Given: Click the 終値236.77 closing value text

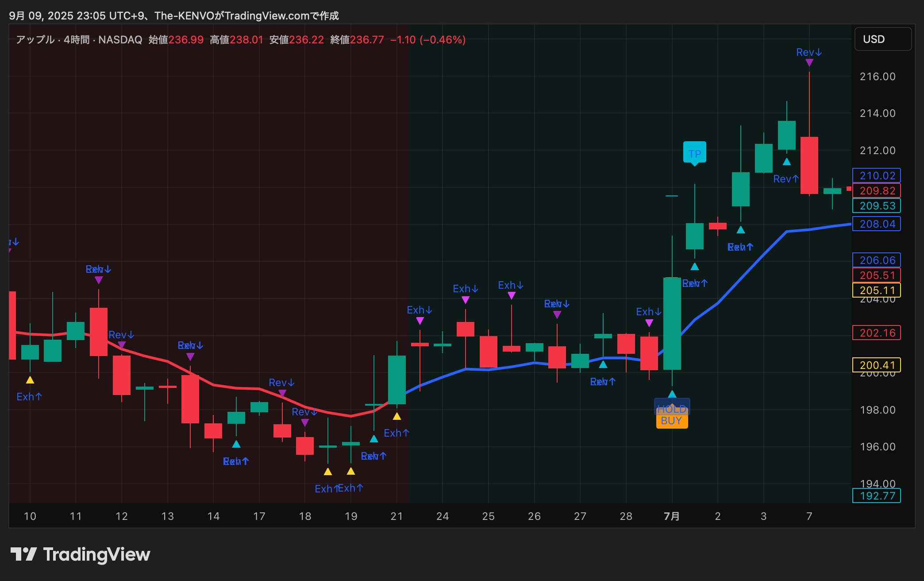Looking at the screenshot, I should click(357, 40).
